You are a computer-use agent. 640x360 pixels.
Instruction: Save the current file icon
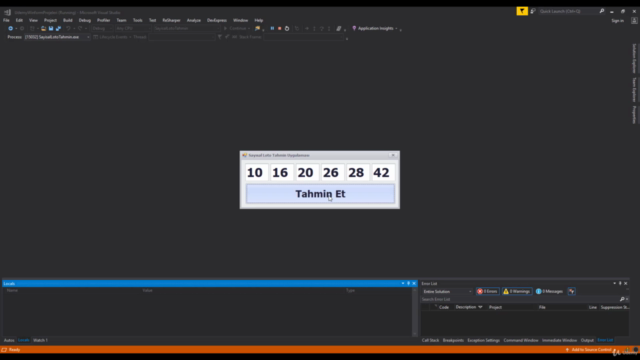[51, 29]
